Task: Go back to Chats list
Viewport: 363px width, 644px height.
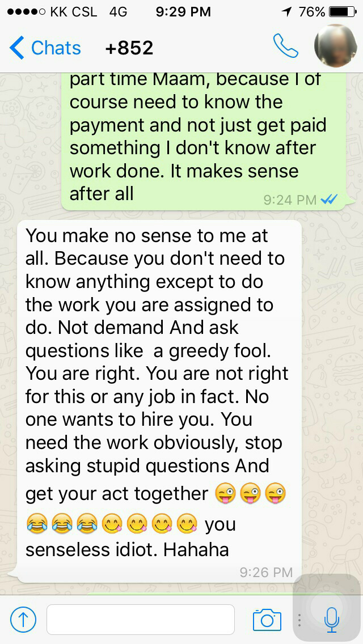Action: click(x=45, y=48)
